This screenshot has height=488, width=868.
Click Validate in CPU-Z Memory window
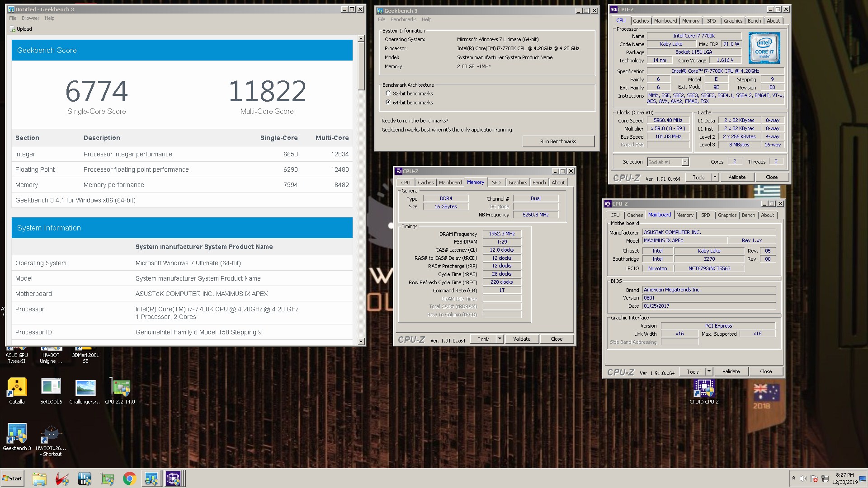point(522,339)
